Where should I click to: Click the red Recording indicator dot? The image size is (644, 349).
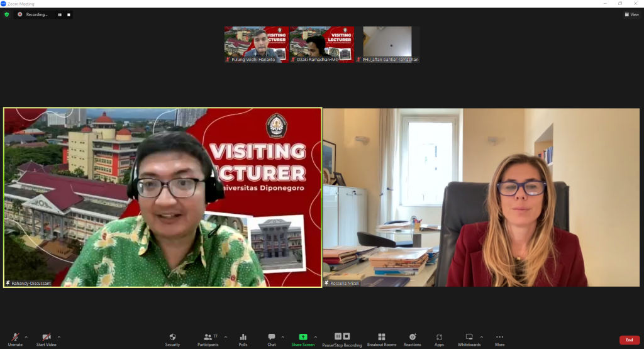[x=19, y=14]
